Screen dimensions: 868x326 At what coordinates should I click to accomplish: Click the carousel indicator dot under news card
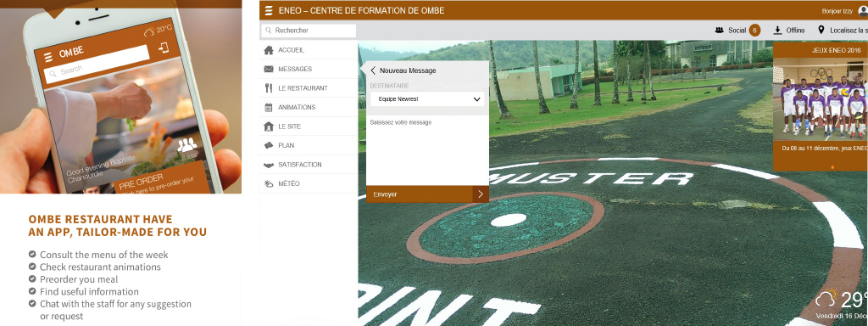click(832, 167)
